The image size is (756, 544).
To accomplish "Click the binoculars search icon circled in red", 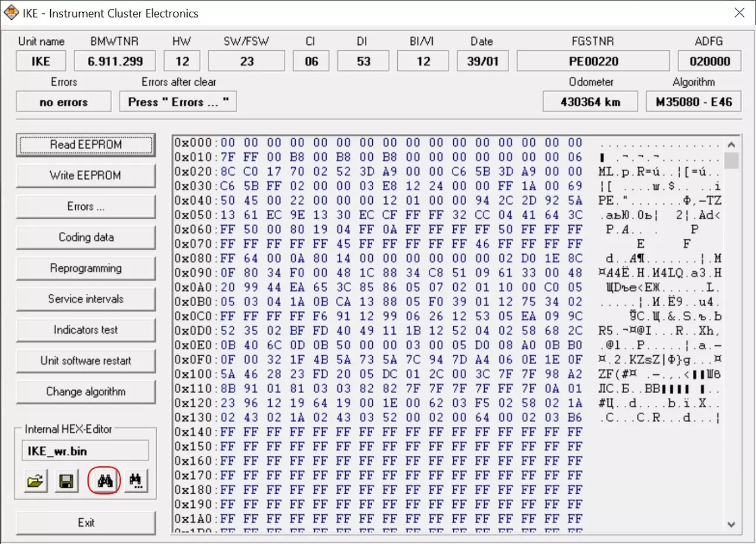I will point(104,481).
